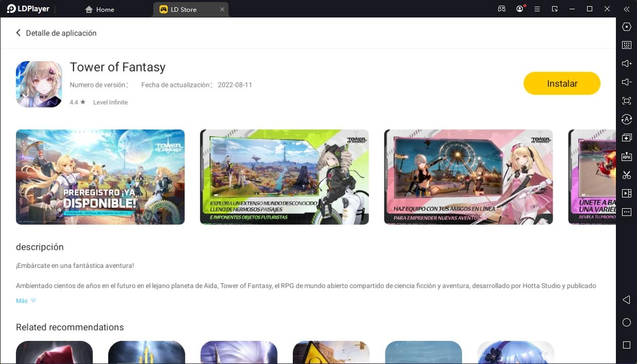Open the user account icon
This screenshot has height=364, width=637.
pyautogui.click(x=520, y=9)
